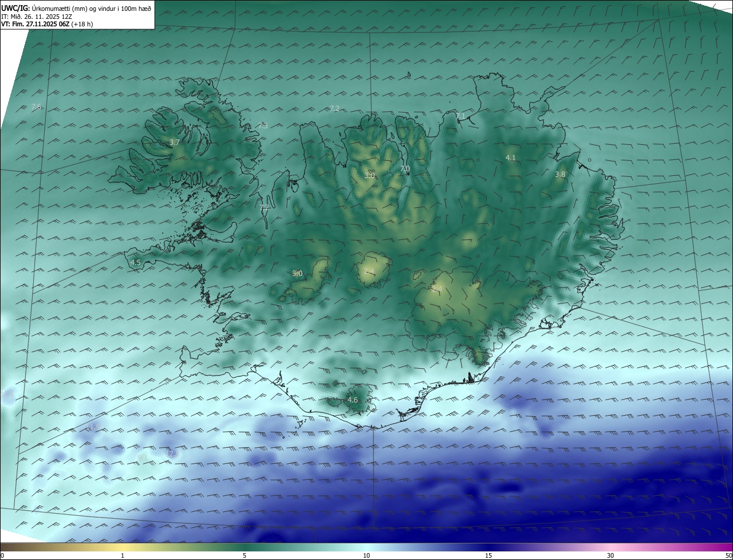This screenshot has height=560, width=733.
Task: Select the colour scale tick label "5"
Action: point(245,556)
